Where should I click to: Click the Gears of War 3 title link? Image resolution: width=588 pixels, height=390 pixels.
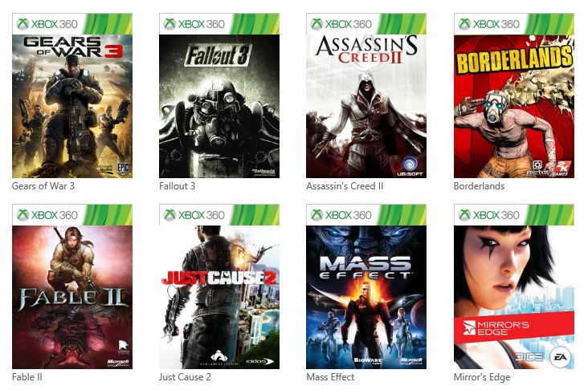pos(43,186)
